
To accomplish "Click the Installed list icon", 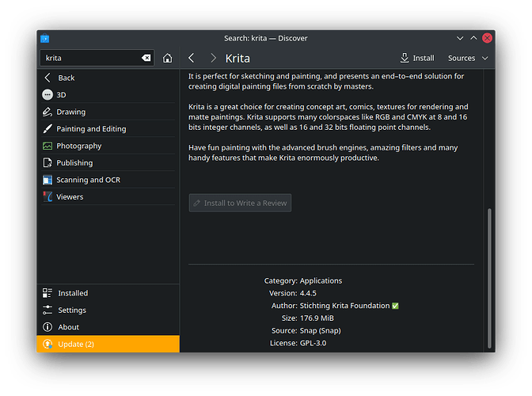I will coord(47,293).
